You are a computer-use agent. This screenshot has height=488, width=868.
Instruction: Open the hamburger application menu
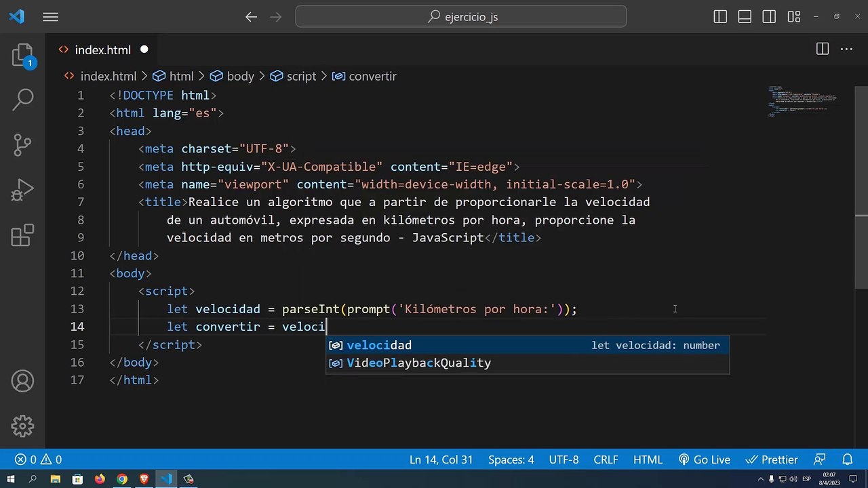point(51,17)
